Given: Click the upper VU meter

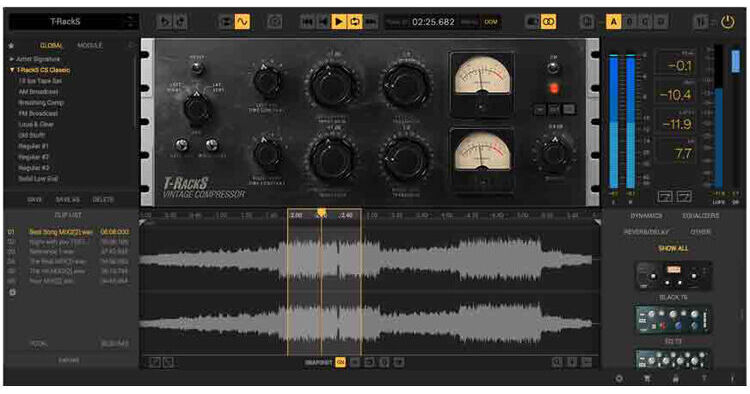Looking at the screenshot, I should (482, 84).
